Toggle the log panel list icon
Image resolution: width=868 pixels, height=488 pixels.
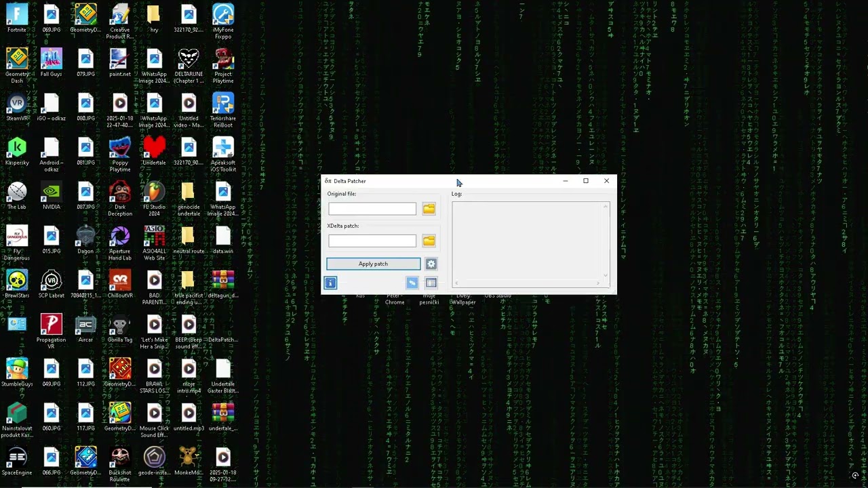click(431, 283)
